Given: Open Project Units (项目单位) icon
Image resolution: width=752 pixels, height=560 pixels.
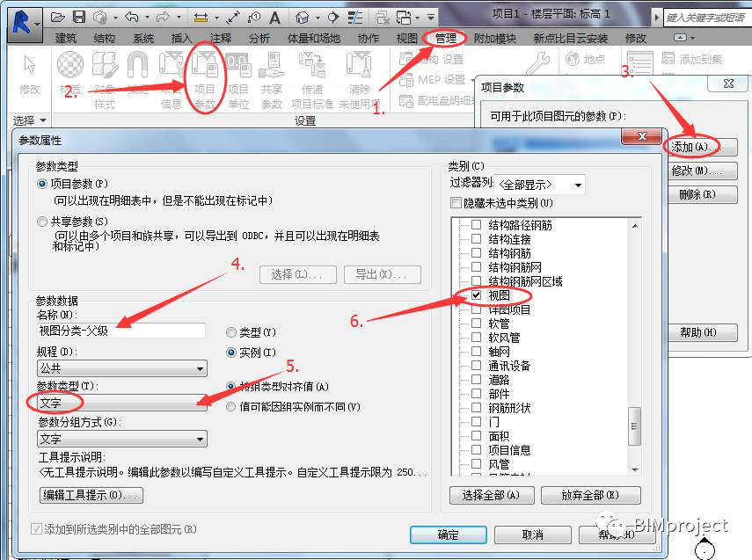Looking at the screenshot, I should coord(237,64).
